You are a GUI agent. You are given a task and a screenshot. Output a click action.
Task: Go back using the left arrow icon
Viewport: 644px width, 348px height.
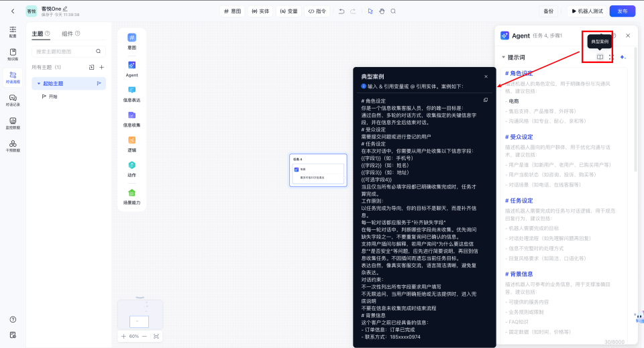[13, 11]
